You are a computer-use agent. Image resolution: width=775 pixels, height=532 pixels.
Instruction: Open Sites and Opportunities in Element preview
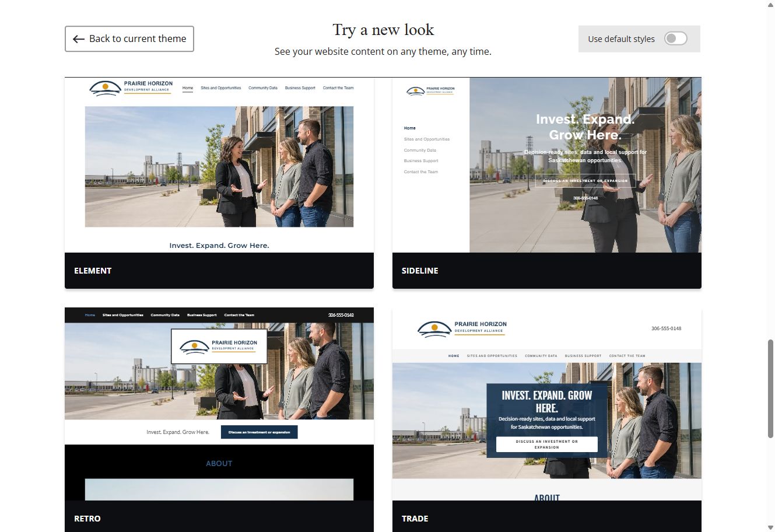pyautogui.click(x=221, y=88)
